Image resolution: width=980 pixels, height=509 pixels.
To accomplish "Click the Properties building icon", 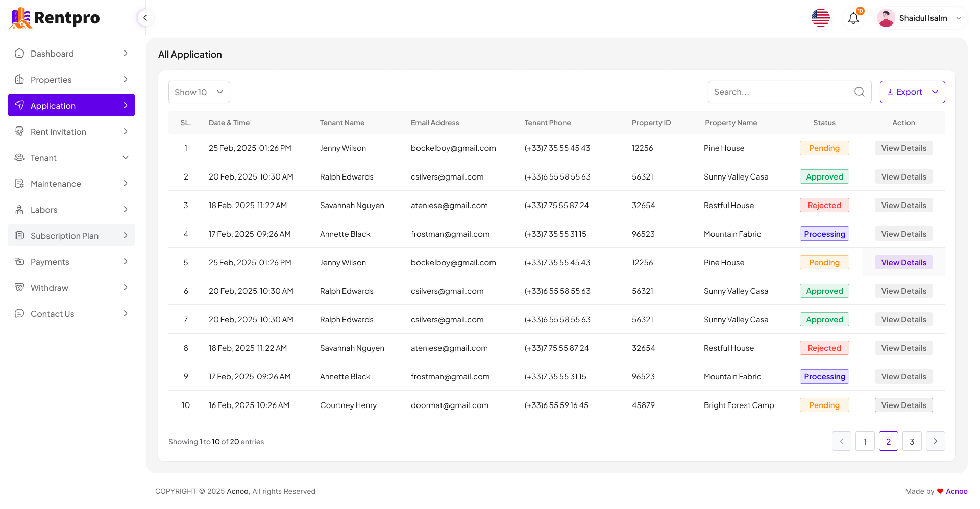I will (19, 80).
